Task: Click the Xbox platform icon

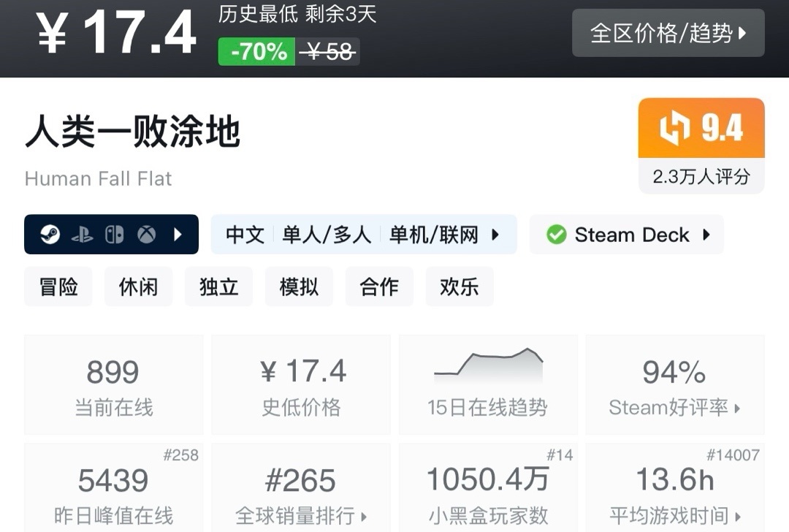Action: pyautogui.click(x=147, y=235)
